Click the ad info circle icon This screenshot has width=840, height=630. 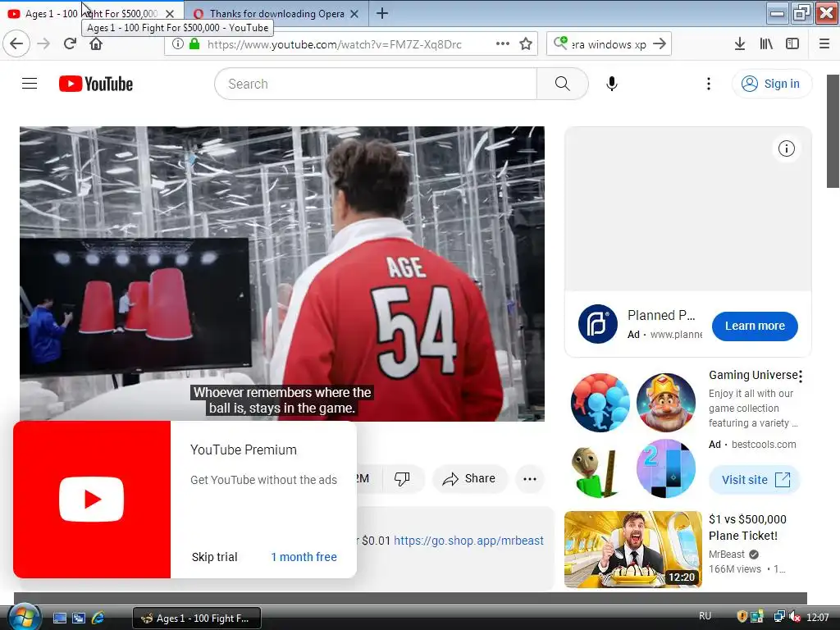tap(786, 148)
